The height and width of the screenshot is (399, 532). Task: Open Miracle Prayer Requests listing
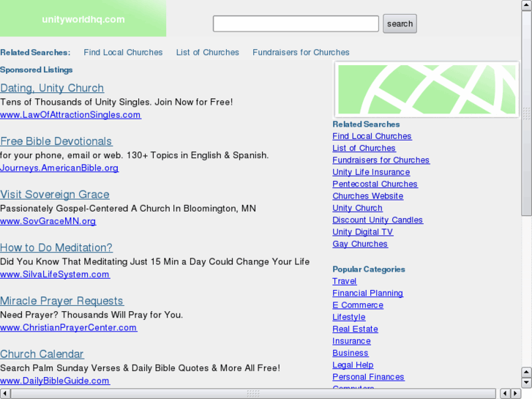pyautogui.click(x=61, y=301)
